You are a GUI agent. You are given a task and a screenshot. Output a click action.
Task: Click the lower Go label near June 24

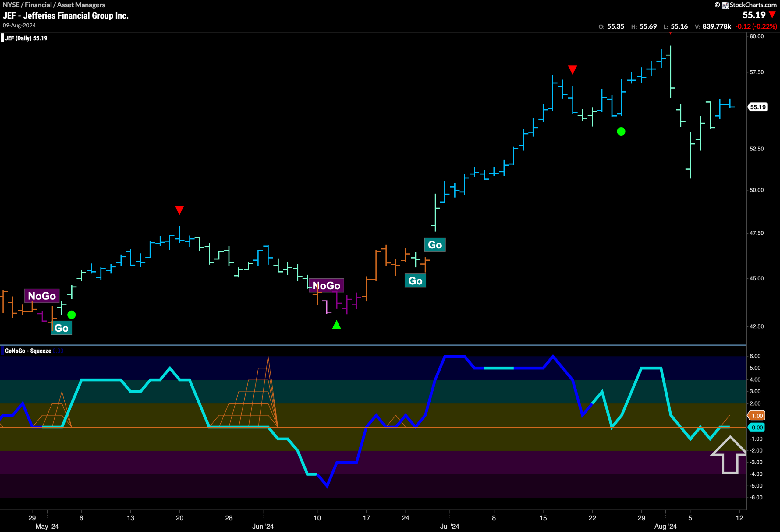click(416, 280)
